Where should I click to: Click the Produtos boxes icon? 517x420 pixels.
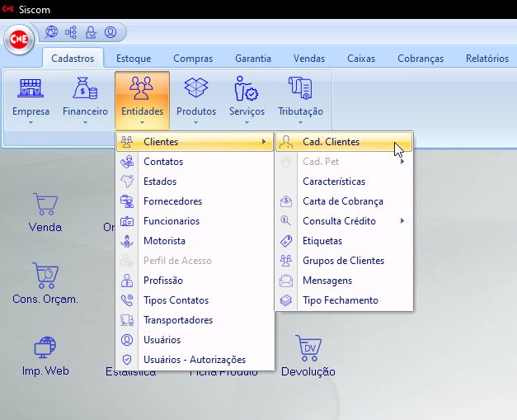tap(196, 88)
